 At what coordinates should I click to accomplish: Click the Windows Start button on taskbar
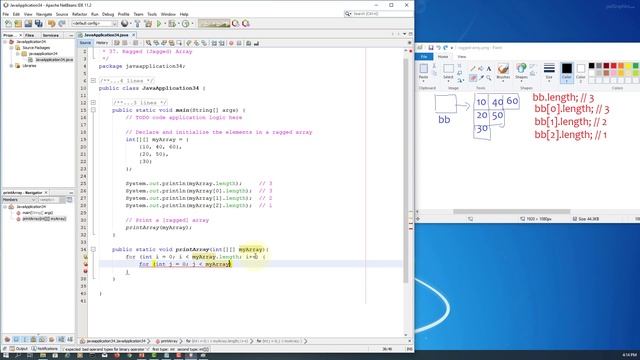point(6,356)
